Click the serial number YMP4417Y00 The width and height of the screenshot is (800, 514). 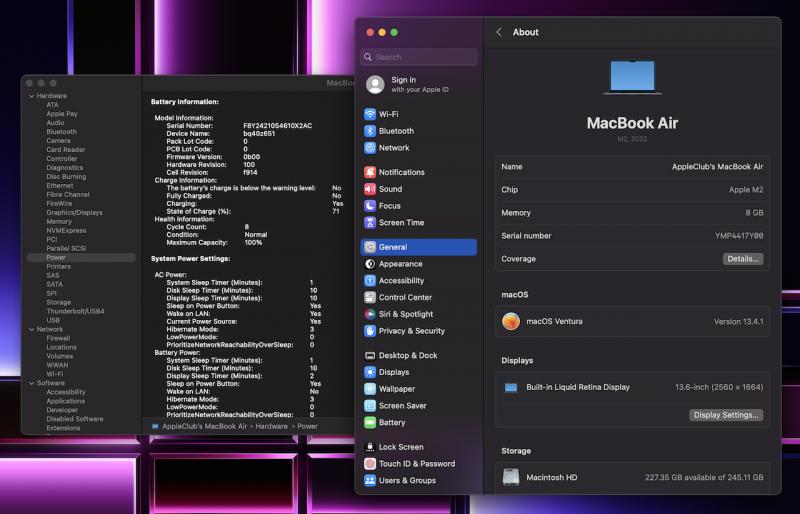click(739, 236)
